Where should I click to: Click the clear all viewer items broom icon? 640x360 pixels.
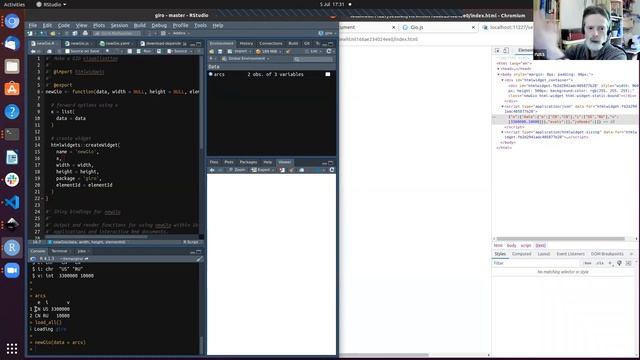[x=291, y=170]
